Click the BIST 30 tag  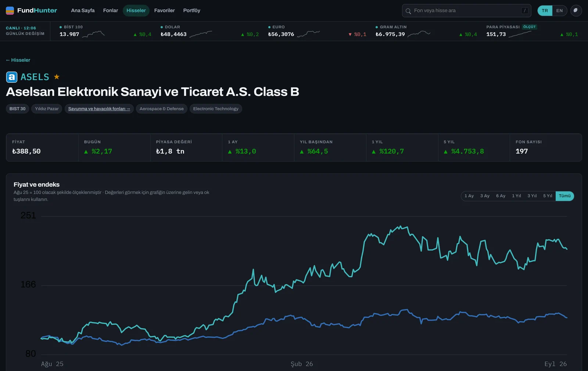(x=17, y=109)
